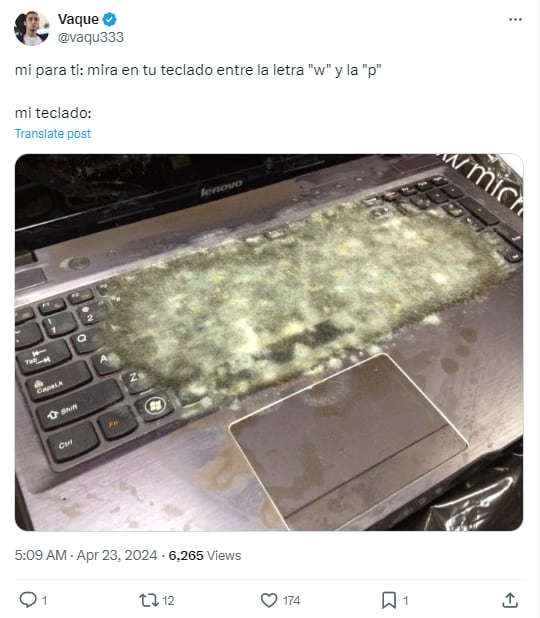Click Translate post
This screenshot has width=540, height=618.
[53, 134]
